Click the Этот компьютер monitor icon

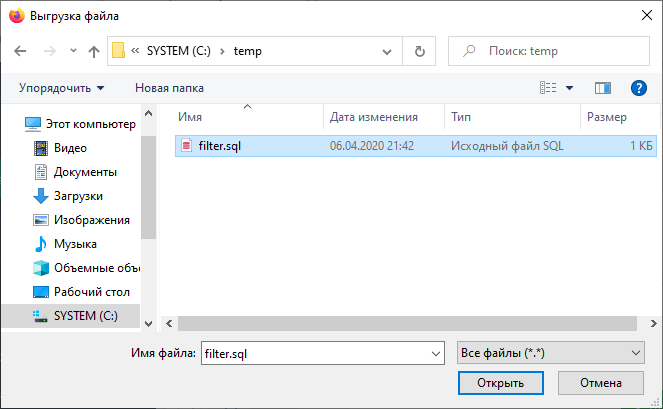pyautogui.click(x=33, y=124)
